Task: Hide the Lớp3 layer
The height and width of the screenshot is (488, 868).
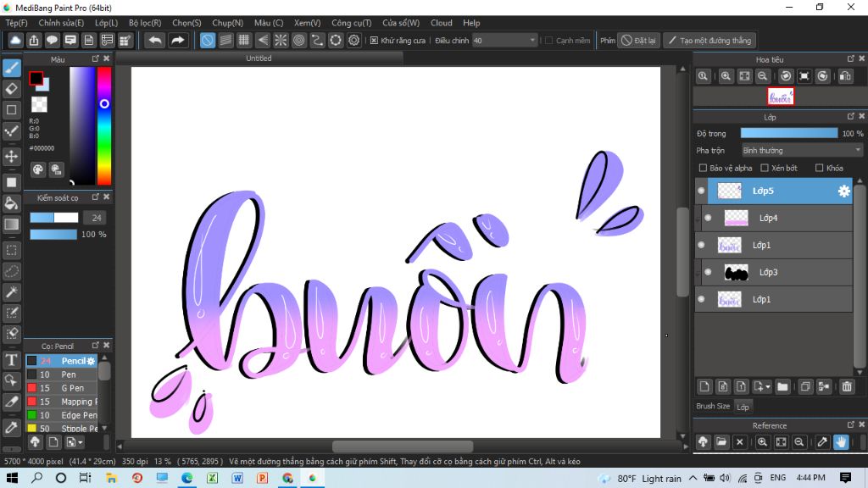Action: pos(708,272)
